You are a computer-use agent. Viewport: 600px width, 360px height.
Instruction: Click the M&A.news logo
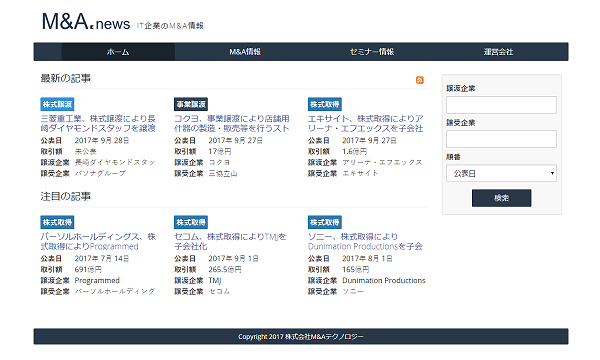86,22
